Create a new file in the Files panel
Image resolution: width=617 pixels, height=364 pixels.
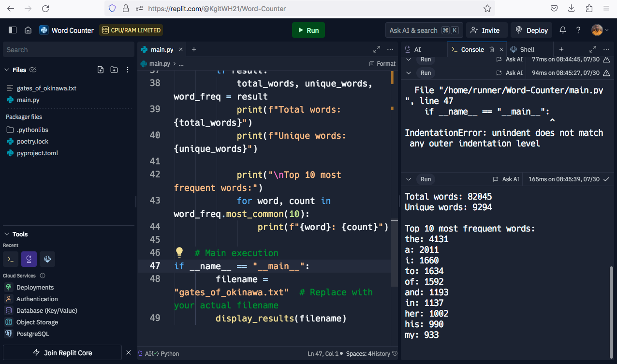pyautogui.click(x=100, y=70)
